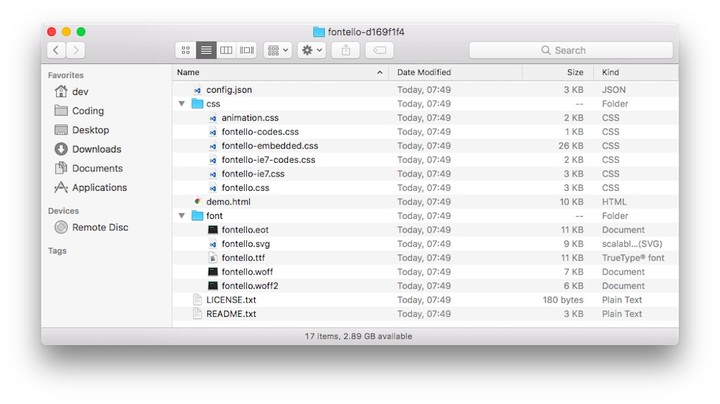The width and height of the screenshot is (720, 404).
Task: Go forward with the right arrow button
Action: coord(76,50)
